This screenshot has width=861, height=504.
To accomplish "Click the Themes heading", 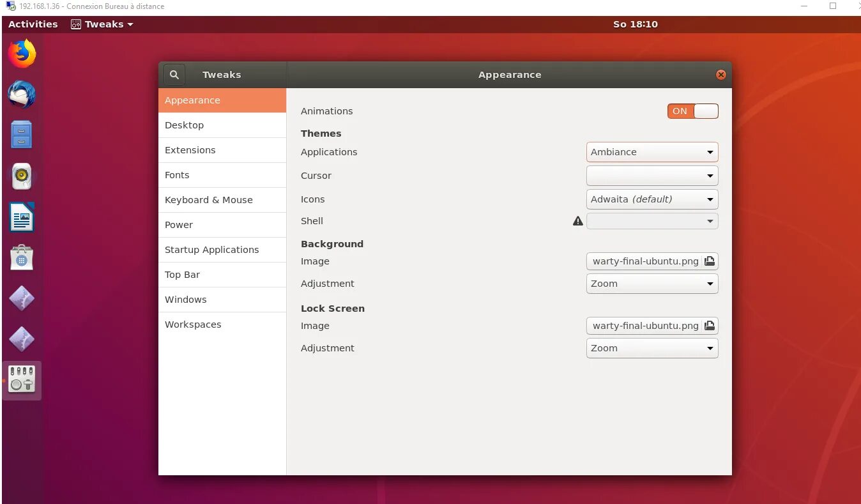I will coord(321,134).
